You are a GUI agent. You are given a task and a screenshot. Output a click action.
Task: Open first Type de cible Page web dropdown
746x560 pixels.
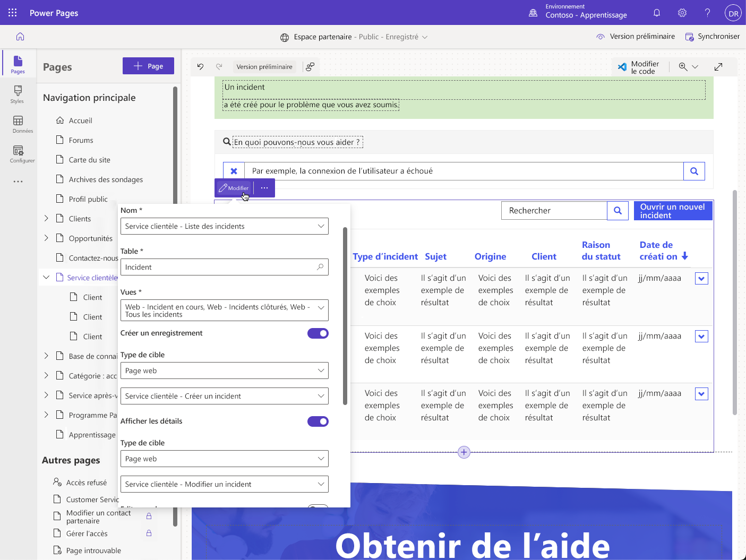point(225,371)
